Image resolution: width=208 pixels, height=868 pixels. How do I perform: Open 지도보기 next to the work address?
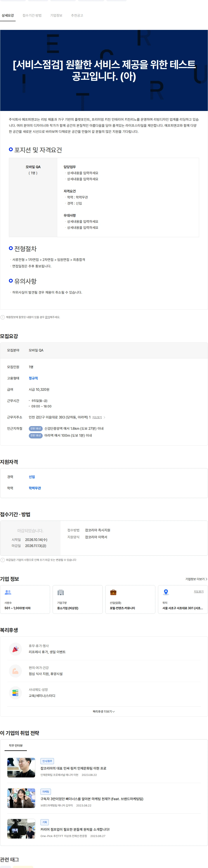pyautogui.click(x=97, y=417)
